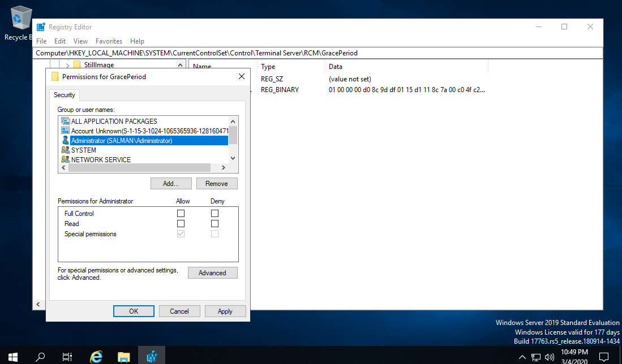
Task: Deny Read permission for Administrator
Action: 215,223
